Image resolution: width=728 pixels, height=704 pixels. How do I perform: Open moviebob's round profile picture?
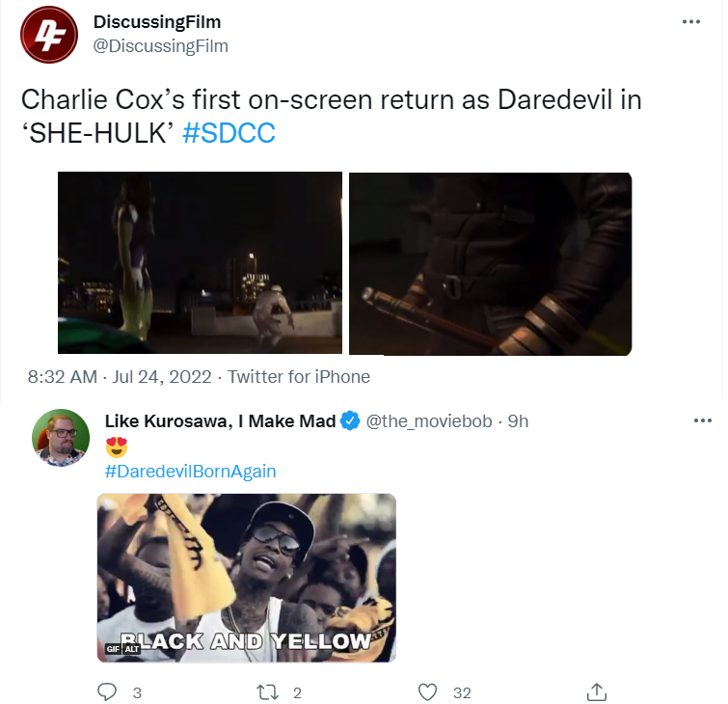click(x=61, y=438)
